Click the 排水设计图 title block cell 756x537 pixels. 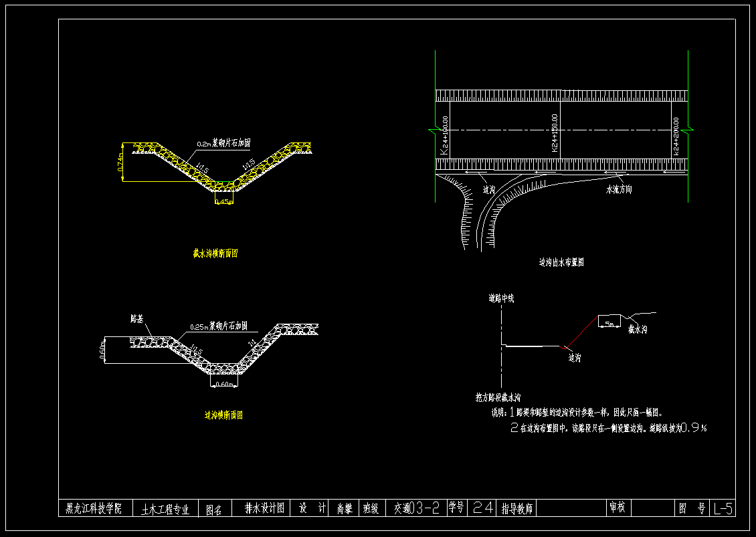coord(264,508)
